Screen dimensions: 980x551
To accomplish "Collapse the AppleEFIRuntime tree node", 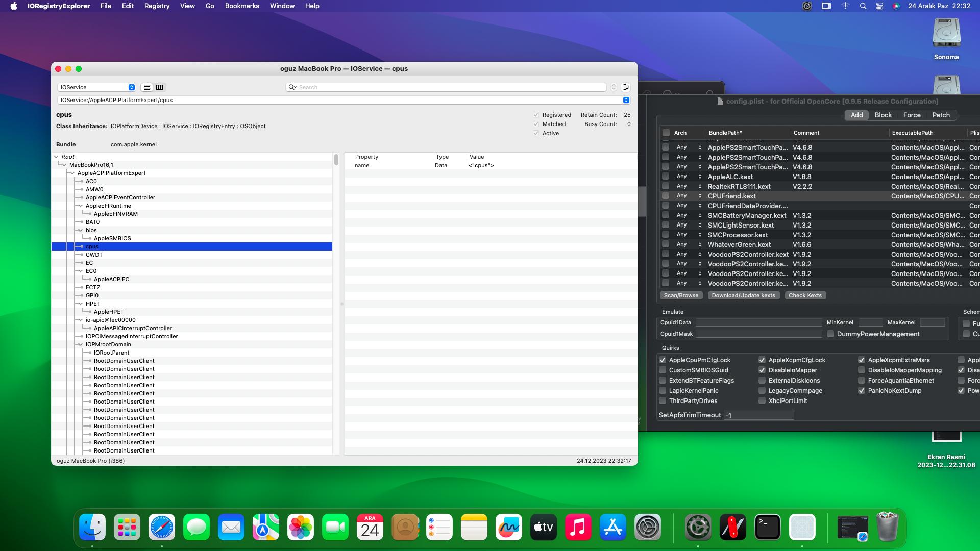I will tap(80, 206).
